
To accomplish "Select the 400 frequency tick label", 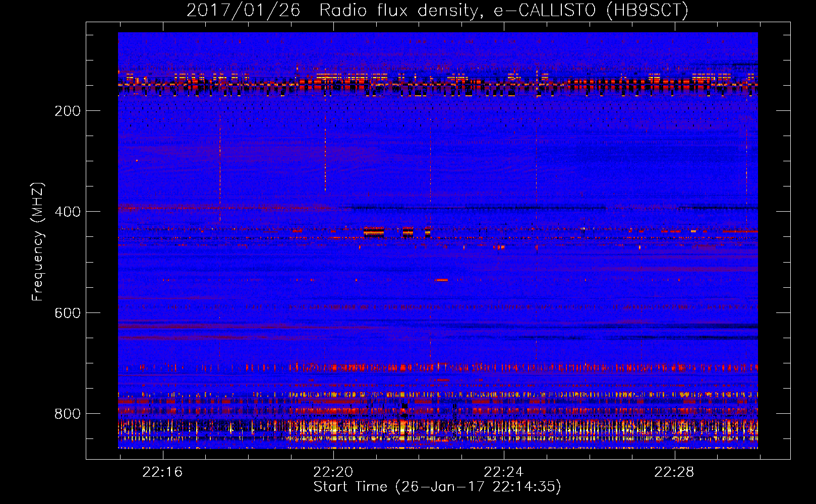I will tap(68, 212).
